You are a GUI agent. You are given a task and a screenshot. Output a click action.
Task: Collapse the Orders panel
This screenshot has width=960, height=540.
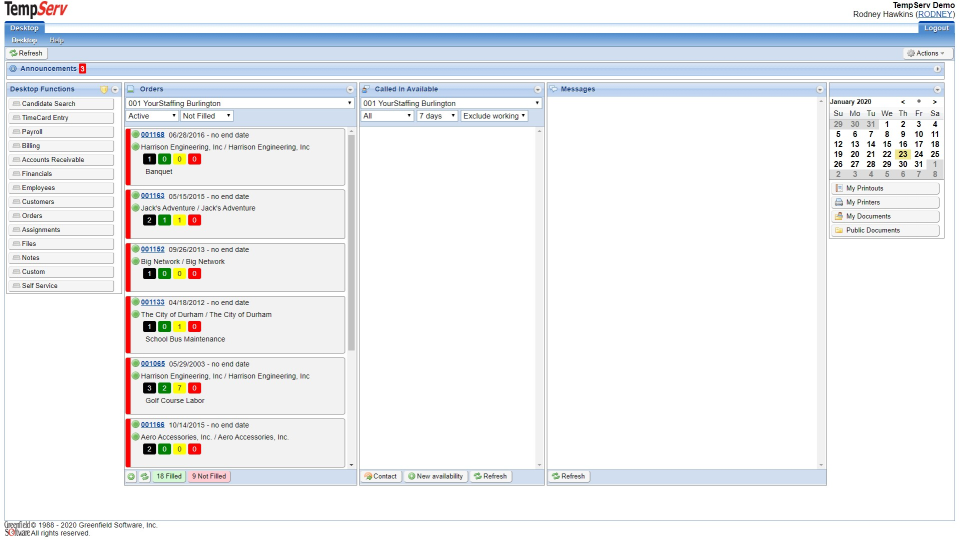click(x=350, y=90)
